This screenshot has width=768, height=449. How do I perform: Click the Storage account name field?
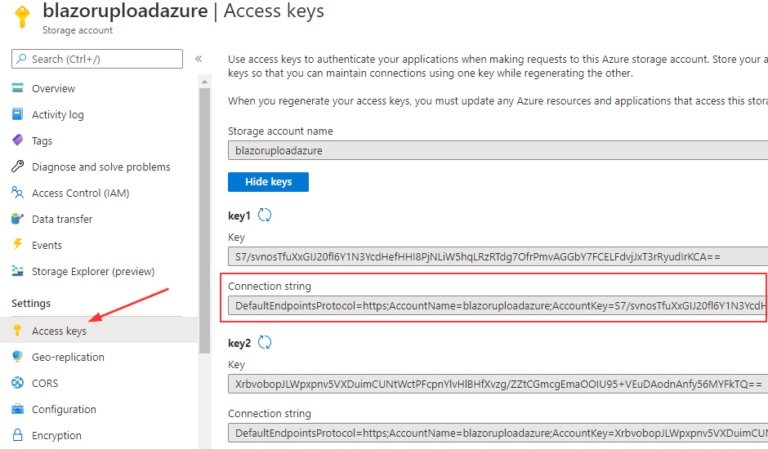pos(498,150)
